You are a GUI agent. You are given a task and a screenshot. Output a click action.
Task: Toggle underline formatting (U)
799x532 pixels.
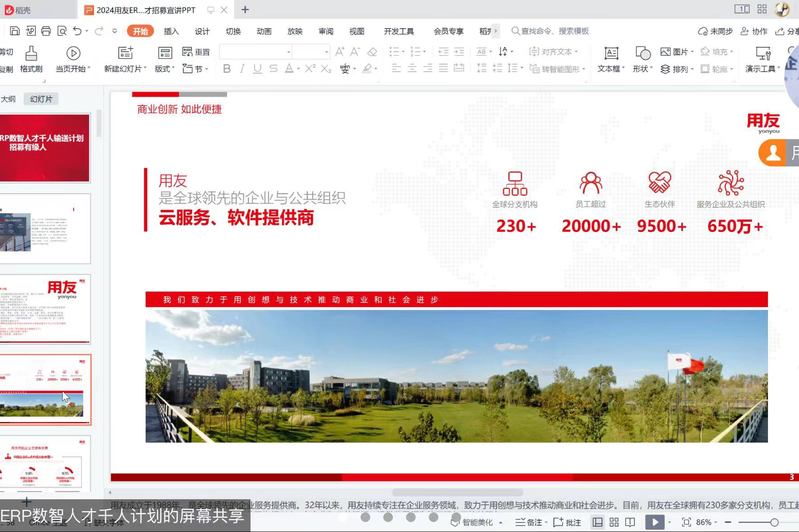pos(258,69)
